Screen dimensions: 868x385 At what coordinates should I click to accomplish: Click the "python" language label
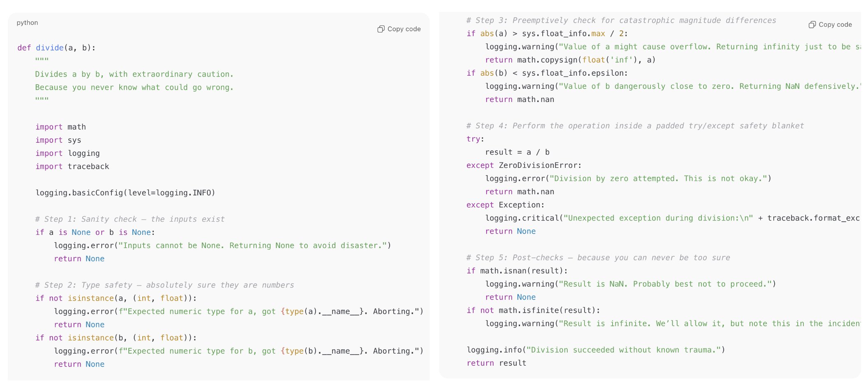coord(27,23)
